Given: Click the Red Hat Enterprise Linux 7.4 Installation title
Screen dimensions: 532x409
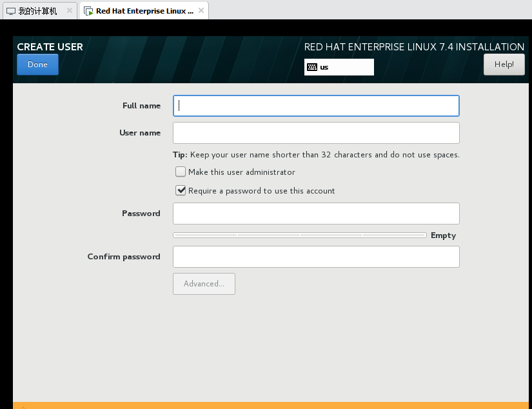Looking at the screenshot, I should click(x=414, y=47).
